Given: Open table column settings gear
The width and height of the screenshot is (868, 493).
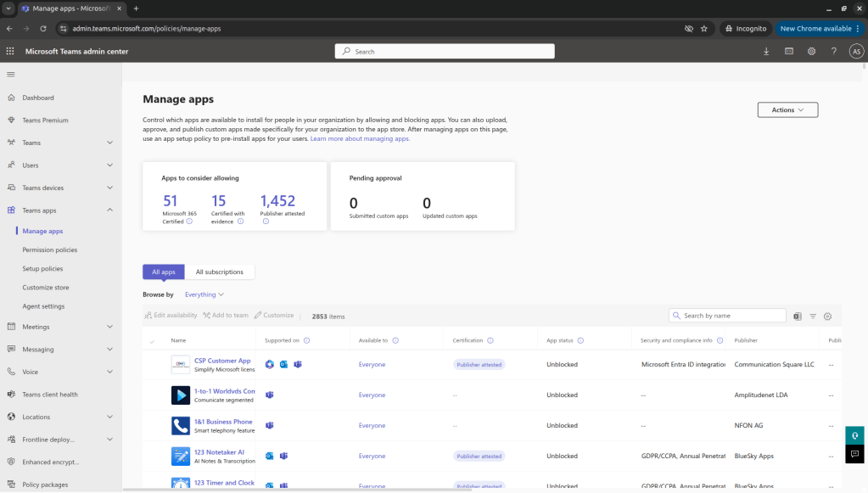Looking at the screenshot, I should [x=827, y=317].
